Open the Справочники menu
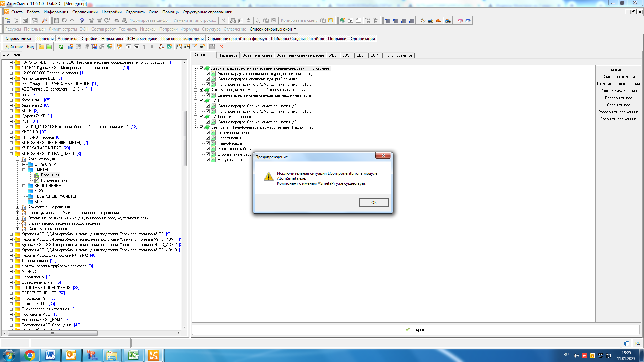The height and width of the screenshot is (362, 644). [x=85, y=12]
